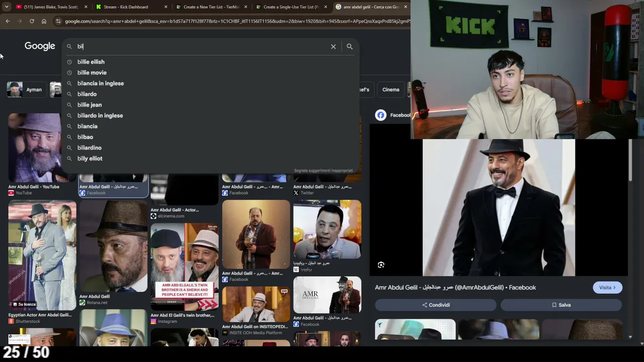The width and height of the screenshot is (644, 362).
Task: Click the Facebook source icon above the preview
Action: point(381,115)
